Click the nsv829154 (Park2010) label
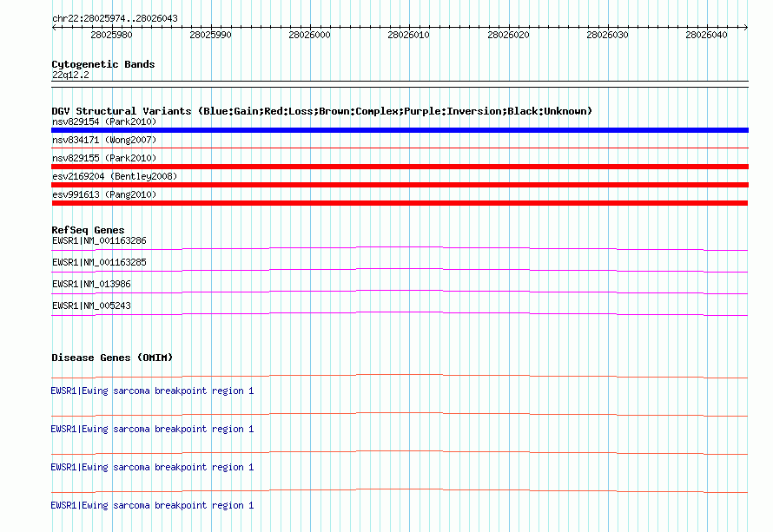 (x=104, y=122)
